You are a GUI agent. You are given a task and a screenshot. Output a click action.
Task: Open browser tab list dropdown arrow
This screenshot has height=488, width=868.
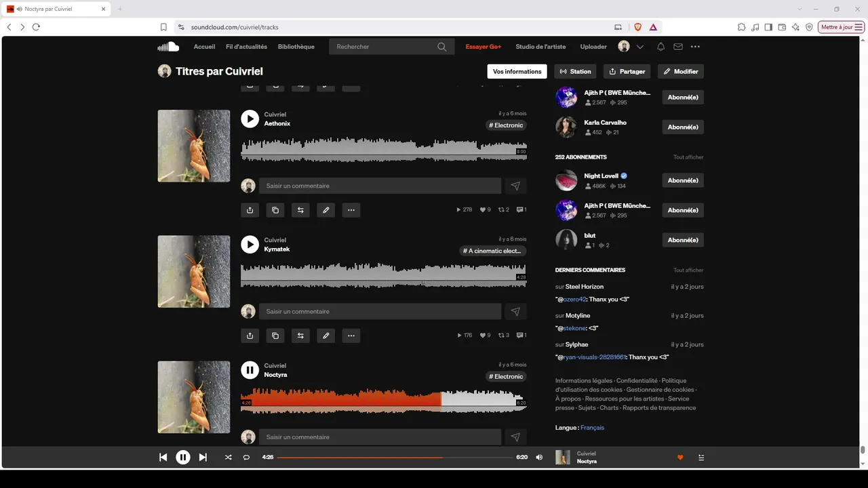click(800, 9)
